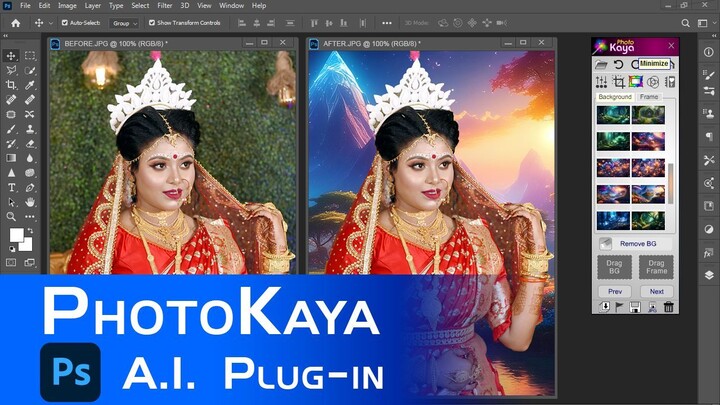This screenshot has height=405, width=720.
Task: Open the Layers panel icon on right dock
Action: (709, 275)
